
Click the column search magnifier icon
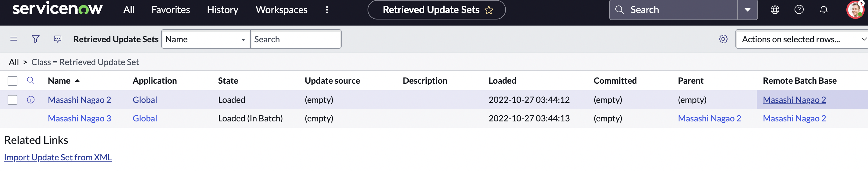[31, 80]
